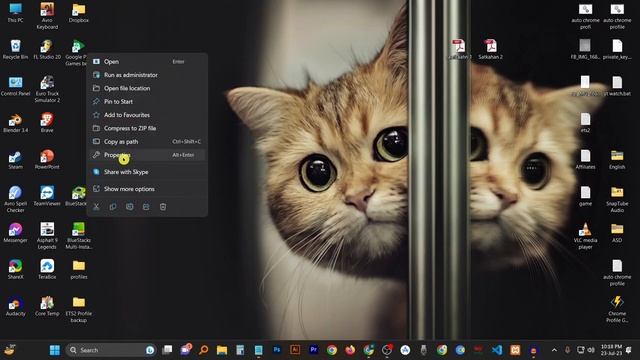Open Task View from taskbar
640x360 pixels.
click(x=167, y=350)
